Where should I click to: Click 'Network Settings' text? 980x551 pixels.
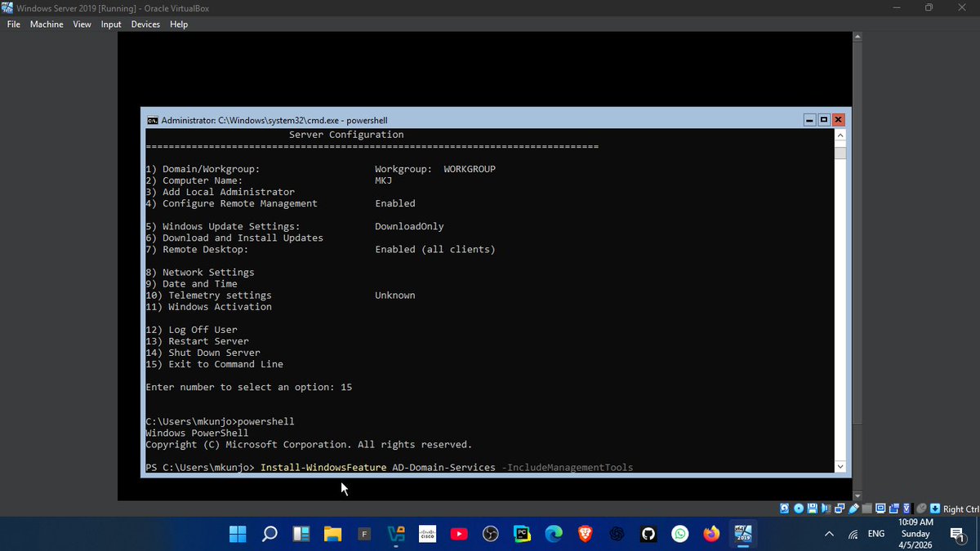(208, 272)
